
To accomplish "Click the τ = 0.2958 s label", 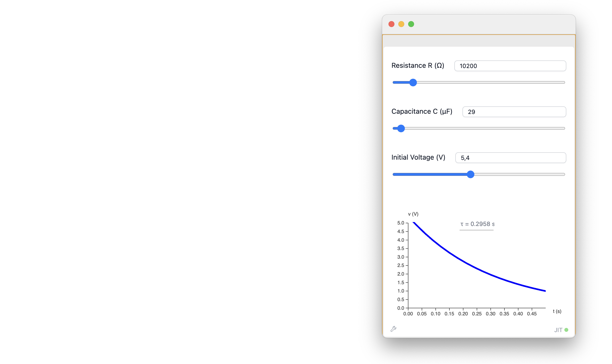I will click(477, 224).
